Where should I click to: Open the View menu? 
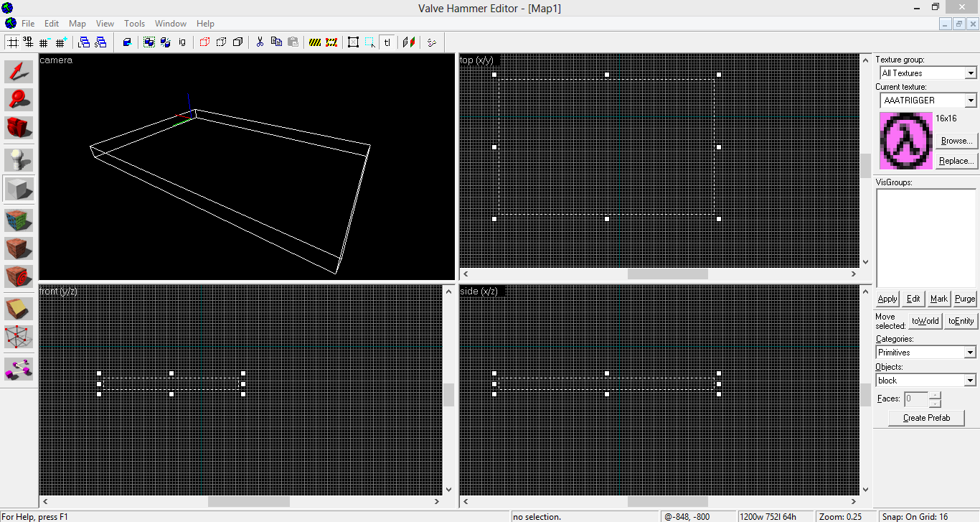[105, 24]
